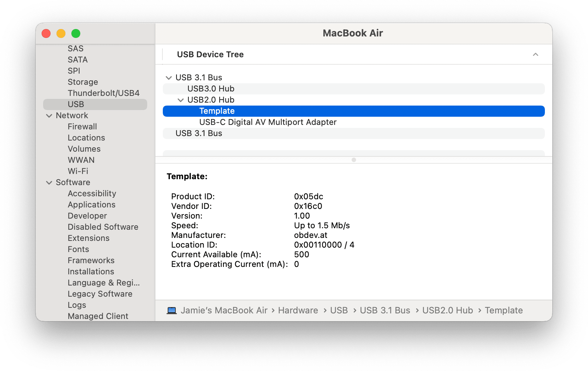Click Jamie's MacBook Air in path bar
The image size is (588, 371).
pos(224,310)
